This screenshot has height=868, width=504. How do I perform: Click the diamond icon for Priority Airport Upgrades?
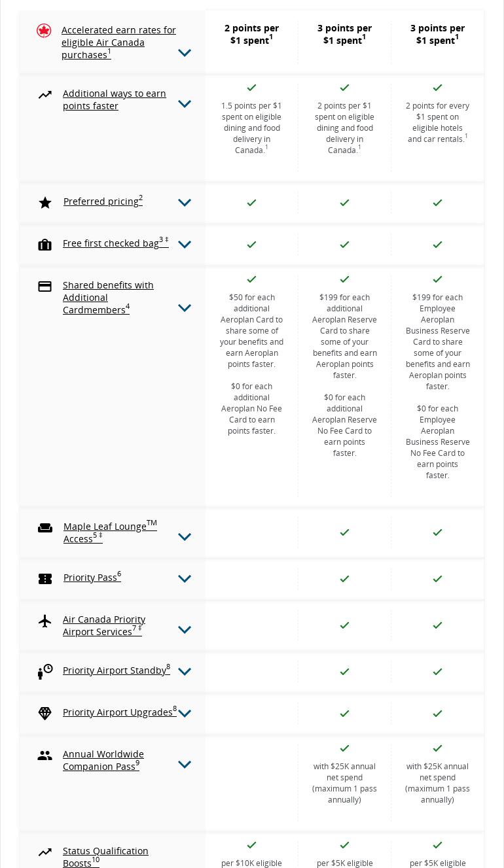[x=45, y=714]
